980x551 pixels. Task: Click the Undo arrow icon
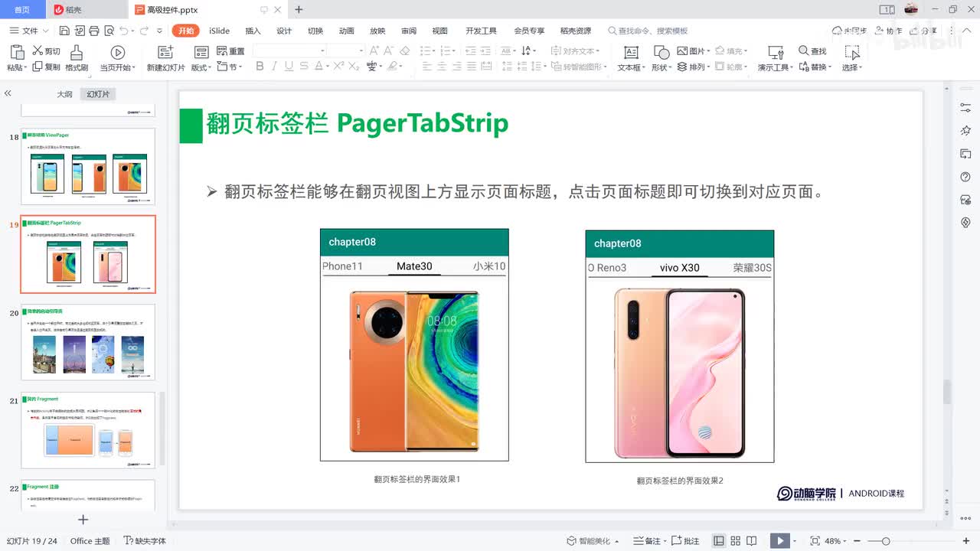[x=124, y=31]
